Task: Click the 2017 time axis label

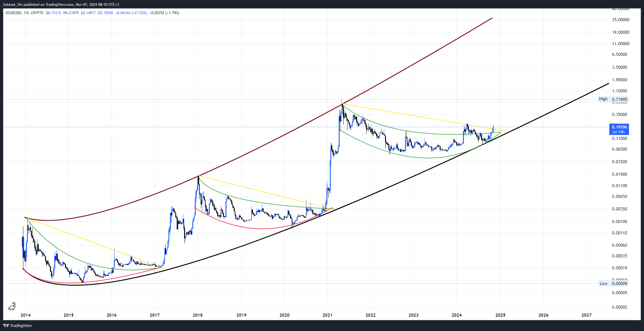Action: tap(155, 315)
